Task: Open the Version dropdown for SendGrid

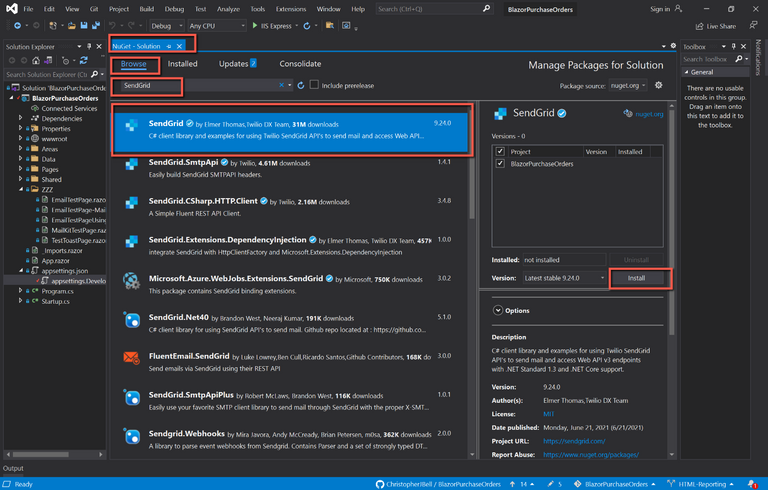Action: pyautogui.click(x=562, y=277)
